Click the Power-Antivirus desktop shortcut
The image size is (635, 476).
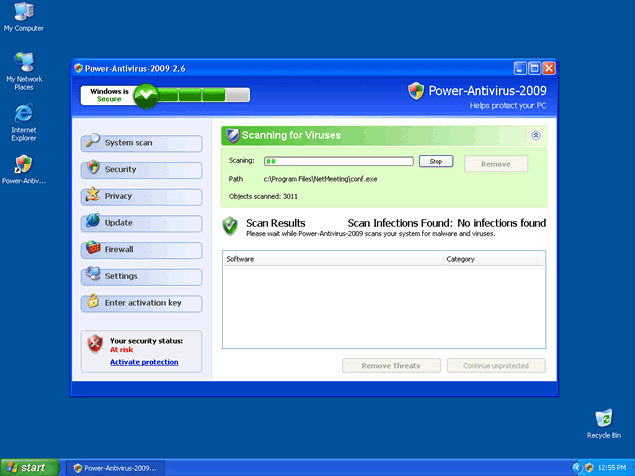[23, 169]
